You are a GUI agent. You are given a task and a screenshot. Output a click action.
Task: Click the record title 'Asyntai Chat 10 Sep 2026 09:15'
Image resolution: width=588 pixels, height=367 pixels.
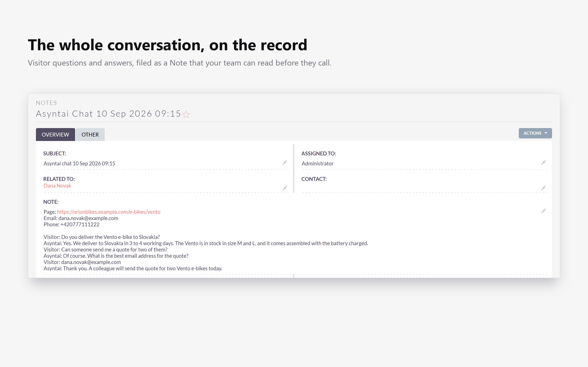point(108,114)
